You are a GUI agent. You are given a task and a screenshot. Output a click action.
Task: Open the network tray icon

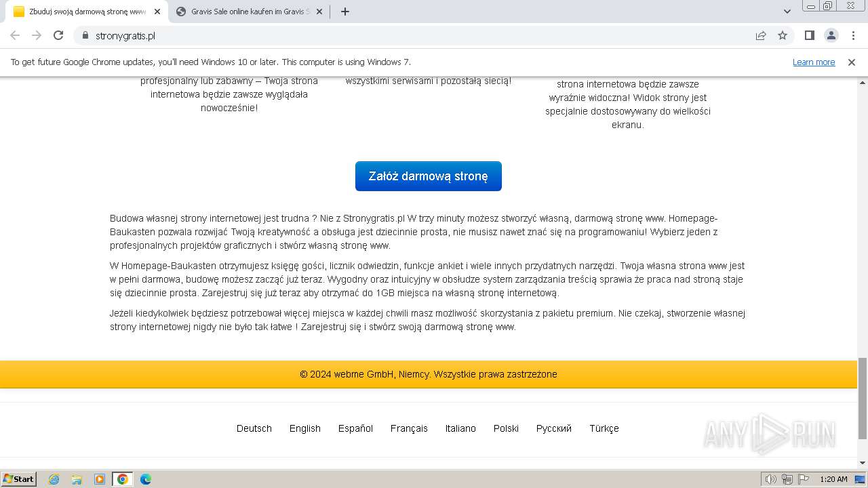coord(787,479)
